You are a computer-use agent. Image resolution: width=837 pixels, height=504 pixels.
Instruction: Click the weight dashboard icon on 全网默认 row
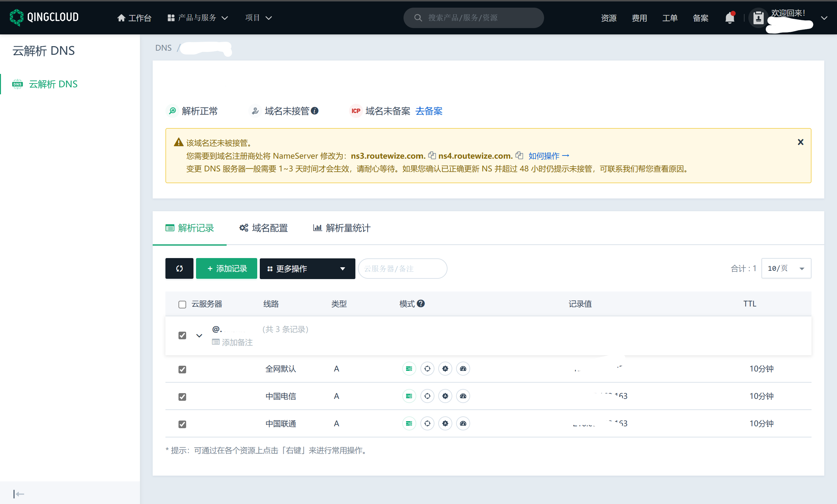463,369
